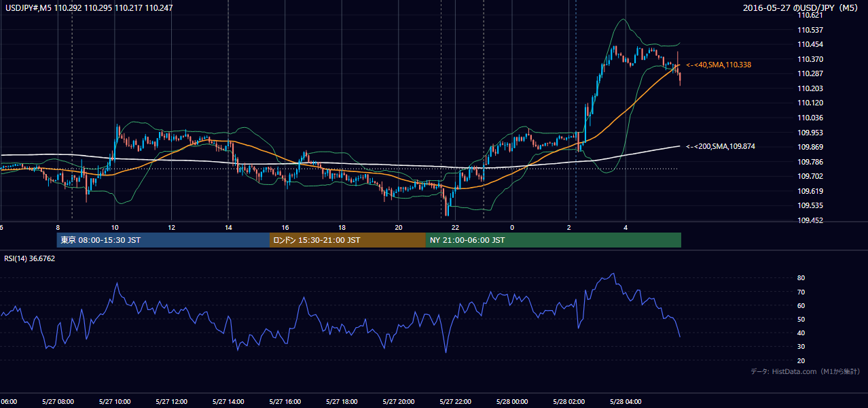Click hour label 22 on price chart axis

tap(455, 227)
